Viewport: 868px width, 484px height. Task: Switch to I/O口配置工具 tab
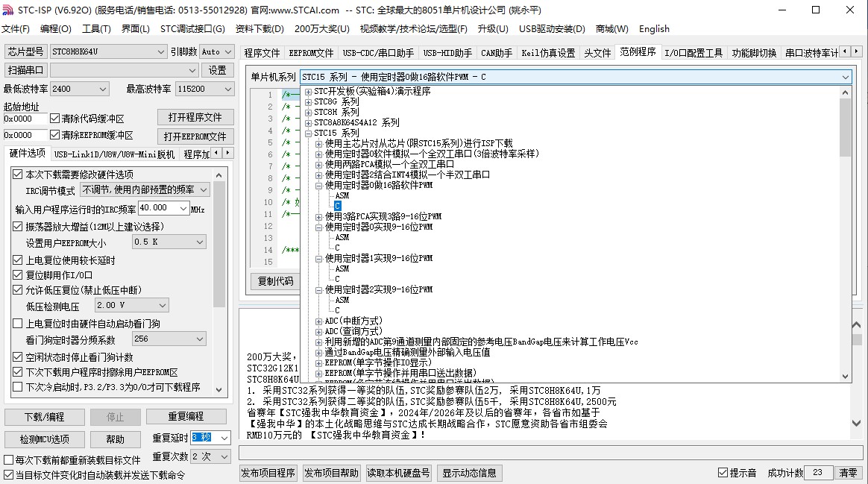point(693,53)
